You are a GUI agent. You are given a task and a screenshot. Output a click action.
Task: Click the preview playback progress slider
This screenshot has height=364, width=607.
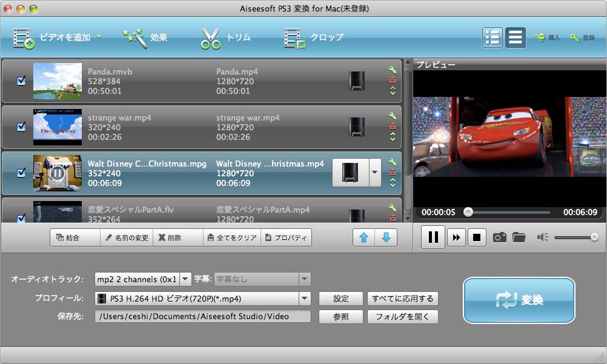pos(508,213)
